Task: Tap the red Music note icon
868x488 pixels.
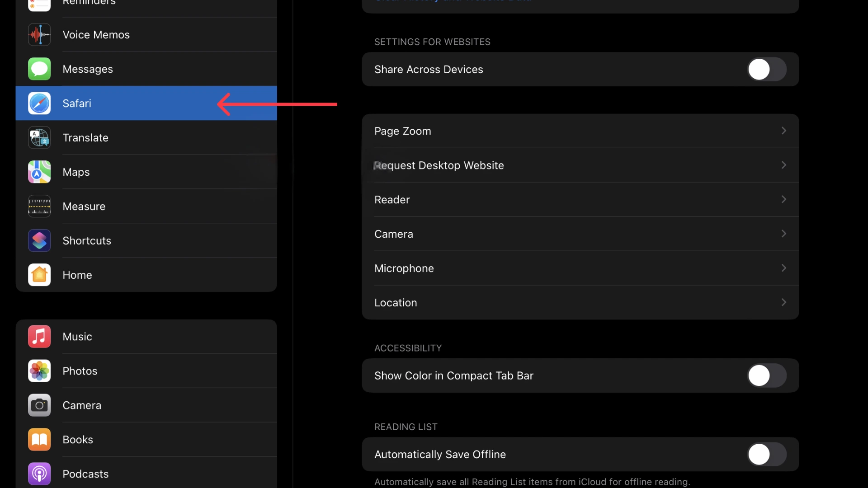Action: pos(39,337)
